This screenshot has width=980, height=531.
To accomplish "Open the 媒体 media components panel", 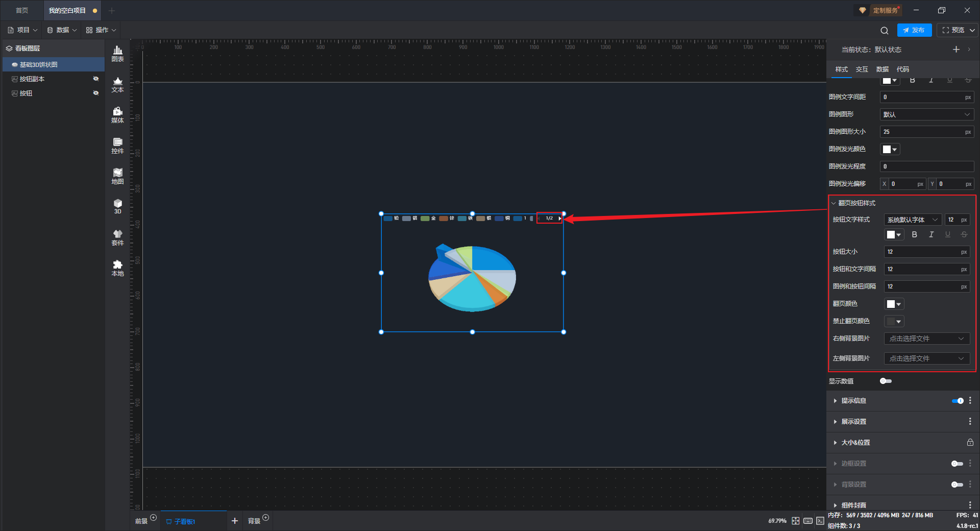I will coord(117,115).
